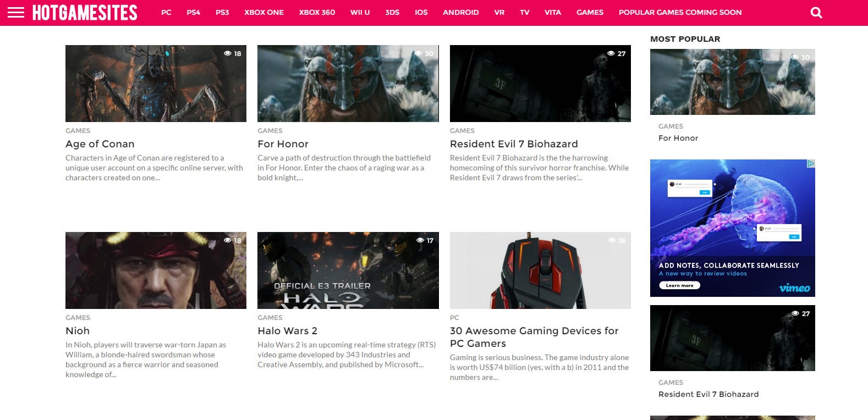This screenshot has height=420, width=868.
Task: Click the Vimeo jellyfish advertisement banner
Action: [x=733, y=228]
